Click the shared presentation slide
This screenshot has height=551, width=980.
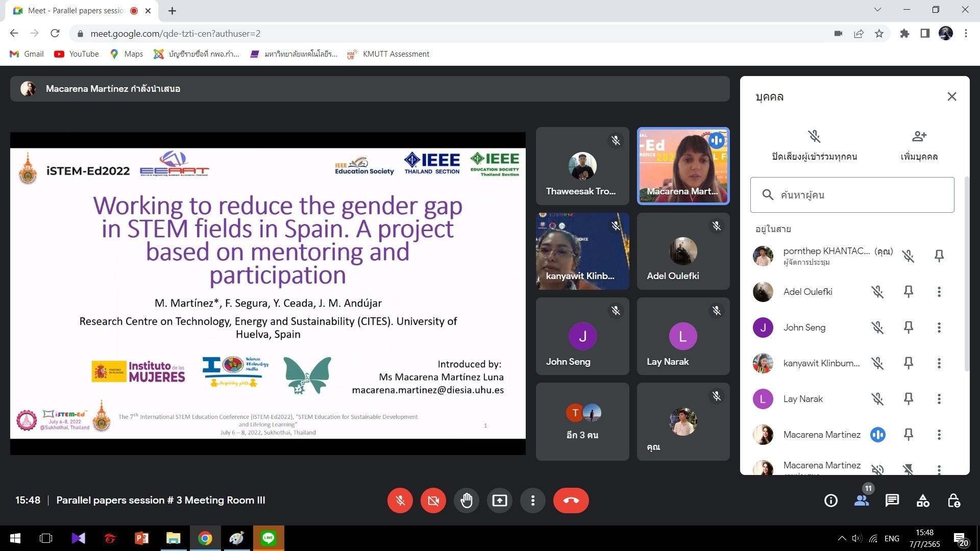[268, 293]
